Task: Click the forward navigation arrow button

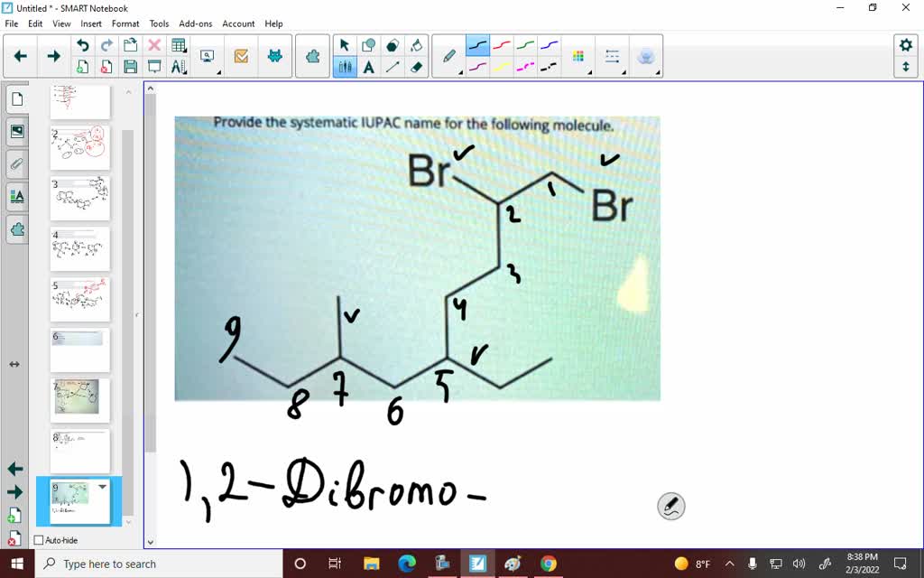Action: pos(53,55)
